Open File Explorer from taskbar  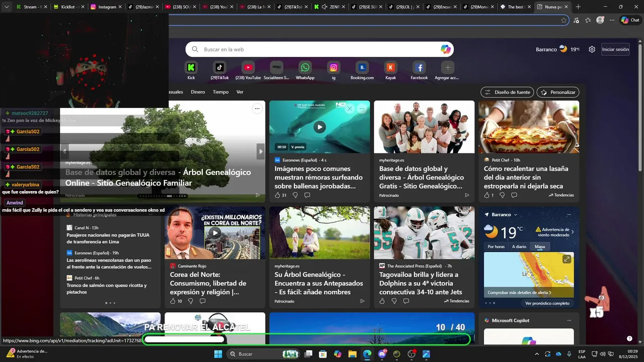(x=352, y=354)
